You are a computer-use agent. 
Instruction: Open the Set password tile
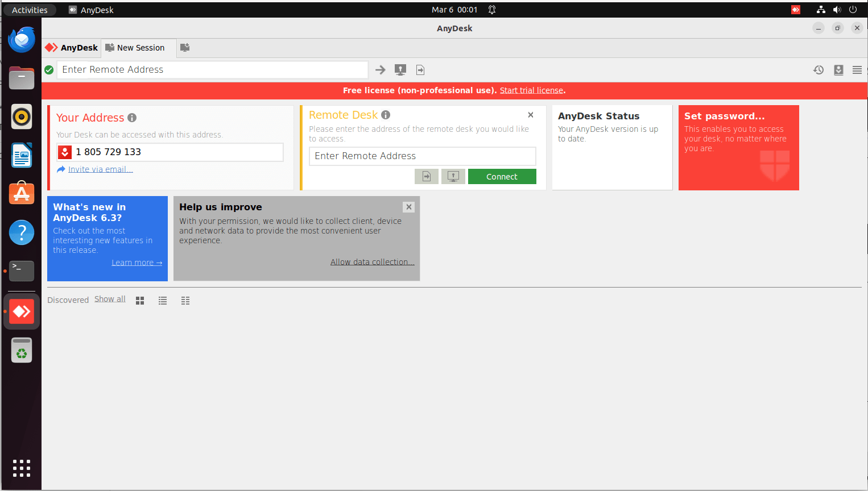[x=739, y=147]
